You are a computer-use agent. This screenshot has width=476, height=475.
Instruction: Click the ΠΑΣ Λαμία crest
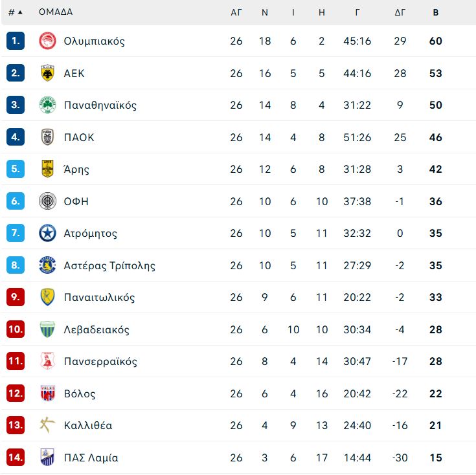point(47,457)
